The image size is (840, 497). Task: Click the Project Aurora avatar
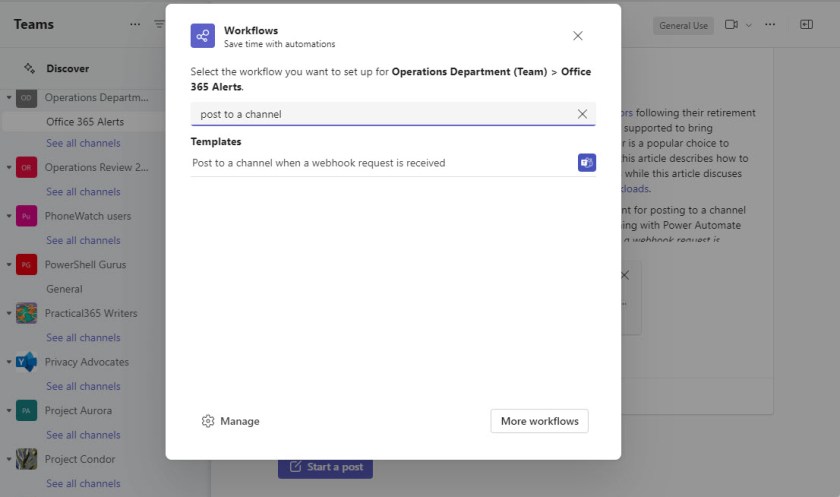click(x=26, y=411)
